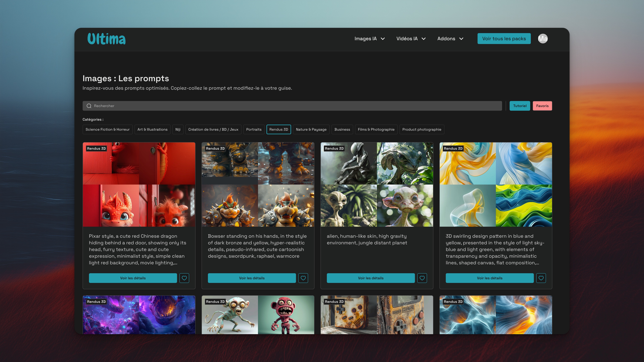Click the Ultima logo
644x362 pixels.
click(107, 39)
